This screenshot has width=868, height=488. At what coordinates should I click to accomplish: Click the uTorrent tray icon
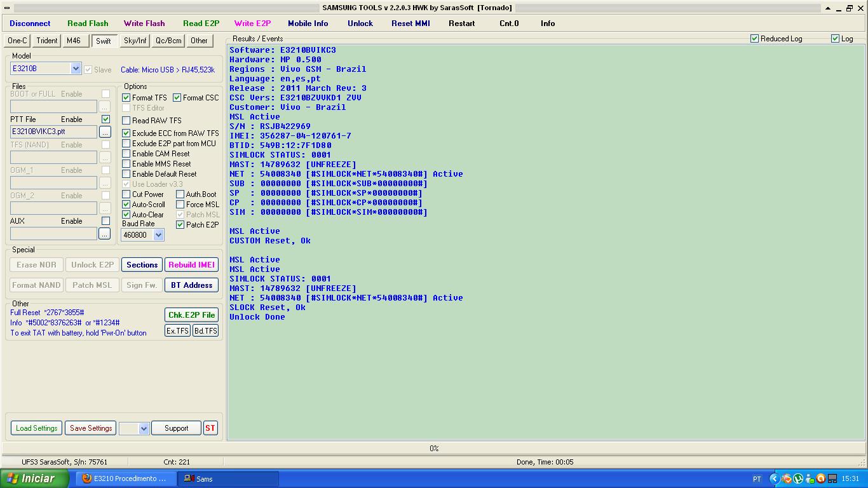point(798,478)
